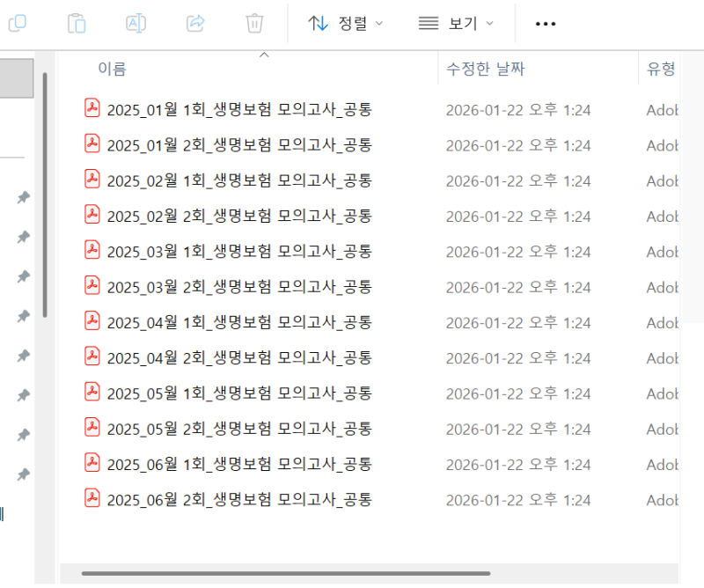Click the Share toolbar icon

click(x=195, y=23)
